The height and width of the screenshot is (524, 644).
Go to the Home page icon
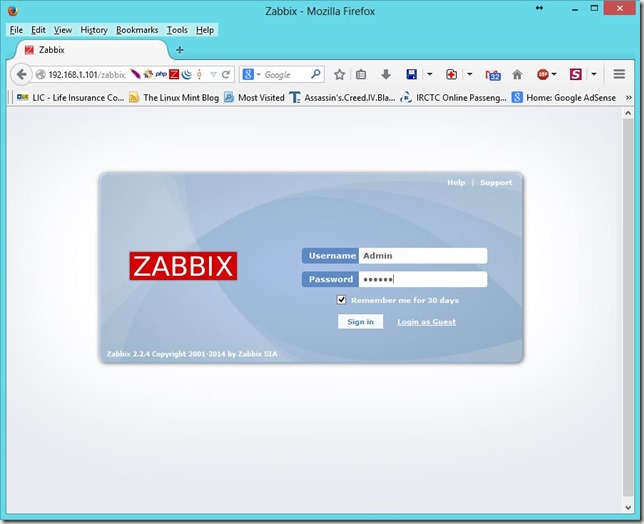point(517,74)
